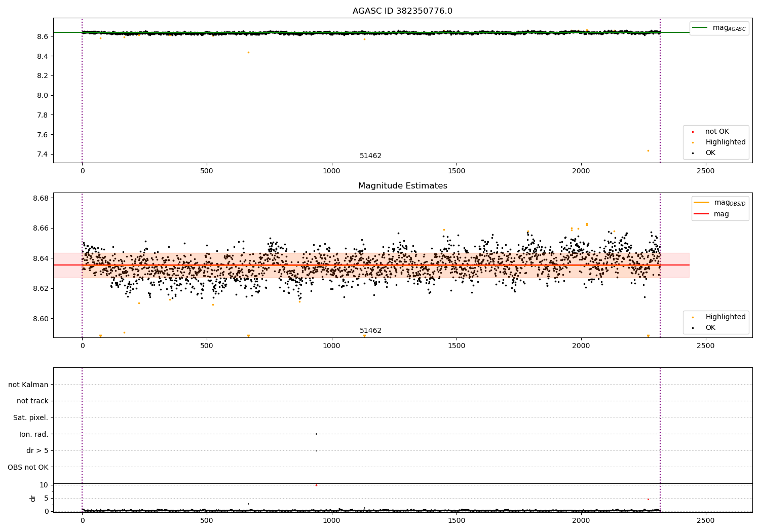Click the 'OBS not OK' row label
The image size is (760, 532).
[x=28, y=467]
